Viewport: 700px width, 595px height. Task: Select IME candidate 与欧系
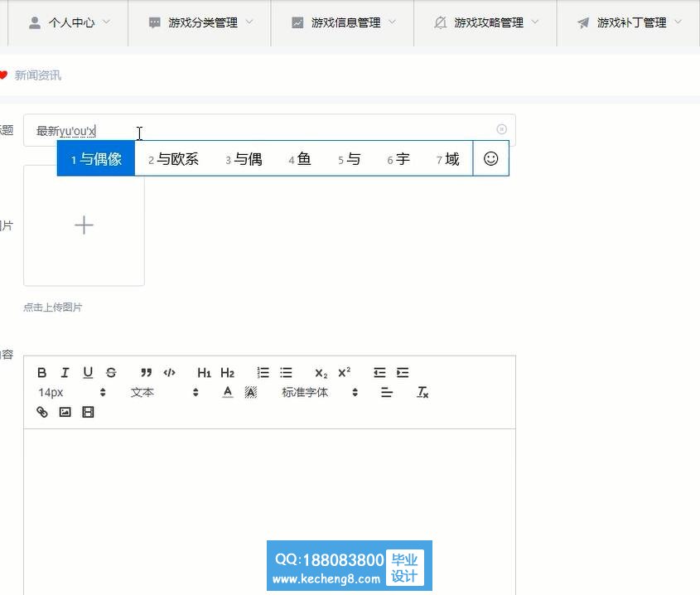[x=174, y=159]
